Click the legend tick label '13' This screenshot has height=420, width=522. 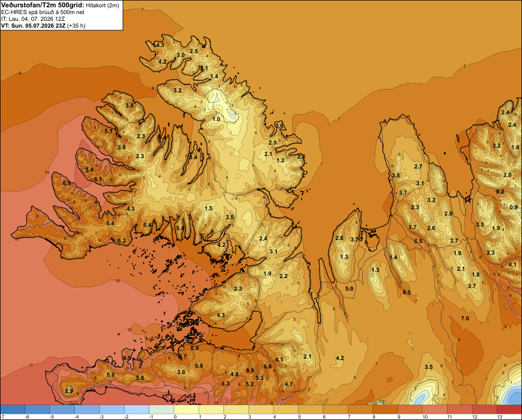coord(500,417)
